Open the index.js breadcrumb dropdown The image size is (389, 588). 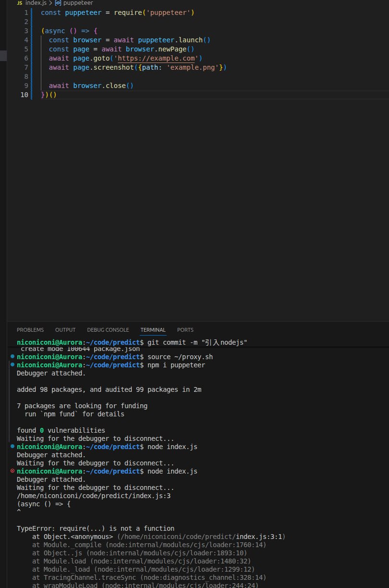[36, 3]
